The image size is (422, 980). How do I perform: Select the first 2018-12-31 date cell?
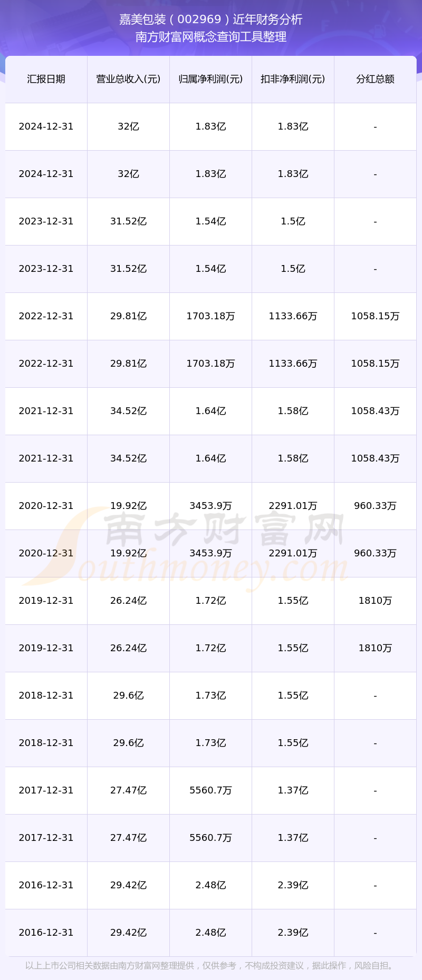pyautogui.click(x=46, y=695)
